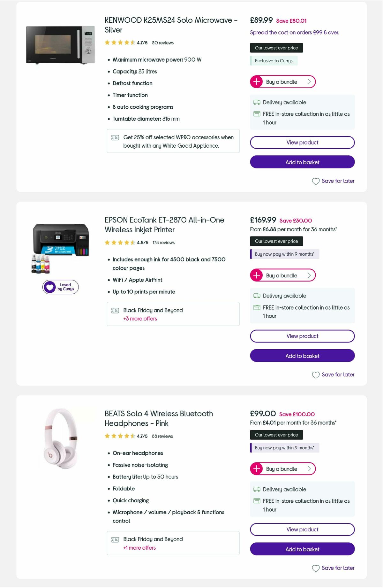383x588 pixels.
Task: Click the Beats Solo 4 headphones thumbnail
Action: [61, 444]
